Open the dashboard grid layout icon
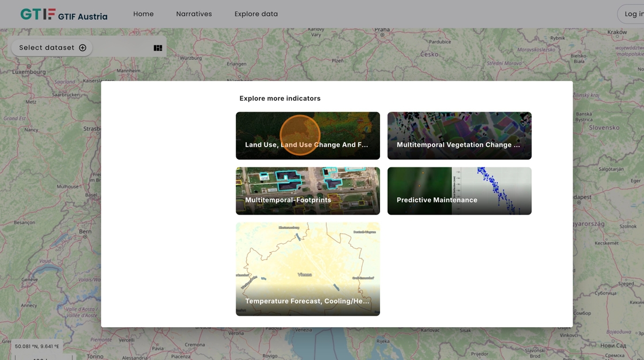Image resolution: width=644 pixels, height=360 pixels. click(158, 48)
